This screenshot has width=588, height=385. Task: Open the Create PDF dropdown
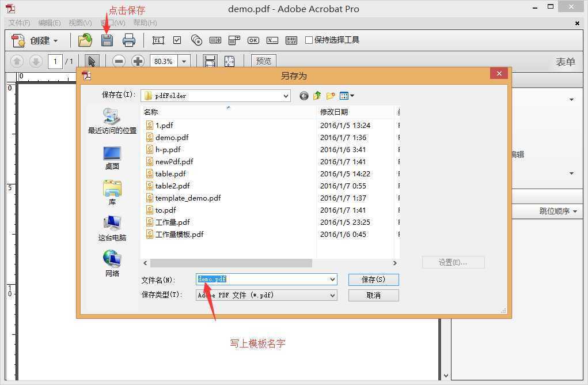pyautogui.click(x=35, y=40)
